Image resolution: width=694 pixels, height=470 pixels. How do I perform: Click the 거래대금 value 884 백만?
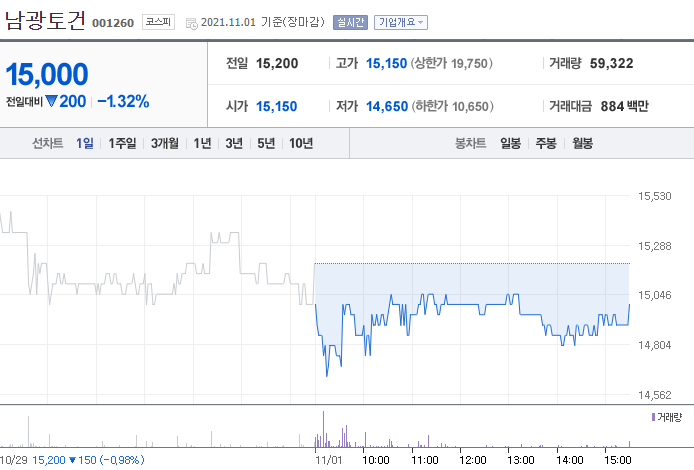click(625, 106)
